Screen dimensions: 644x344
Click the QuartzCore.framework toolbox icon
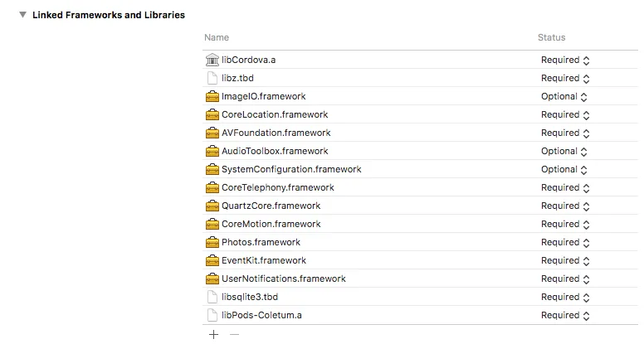pyautogui.click(x=212, y=206)
